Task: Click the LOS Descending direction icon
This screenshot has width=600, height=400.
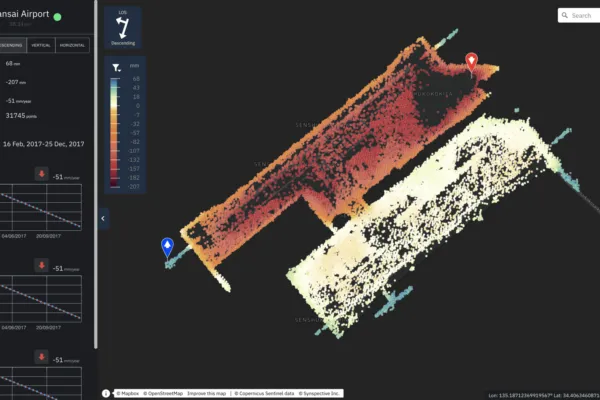Action: [125, 26]
